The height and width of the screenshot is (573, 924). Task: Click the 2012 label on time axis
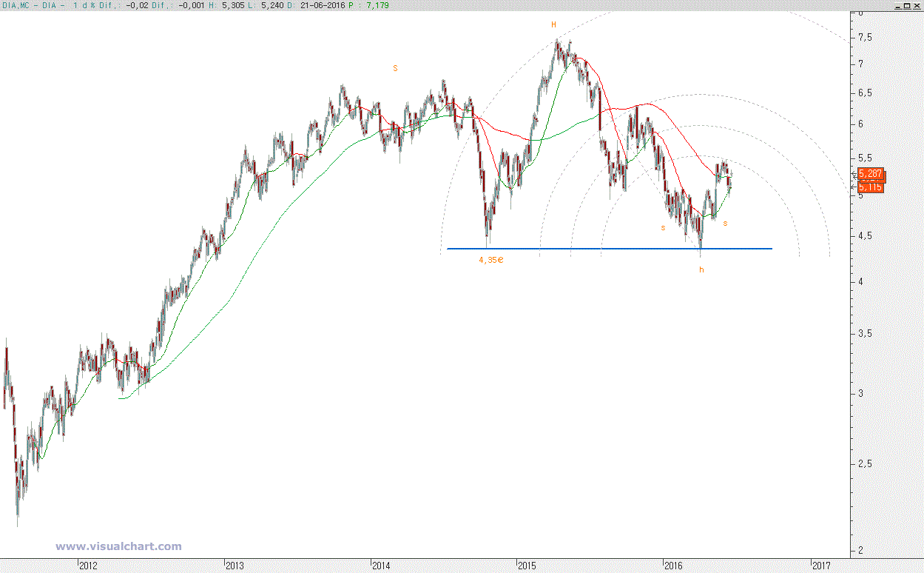pos(88,566)
